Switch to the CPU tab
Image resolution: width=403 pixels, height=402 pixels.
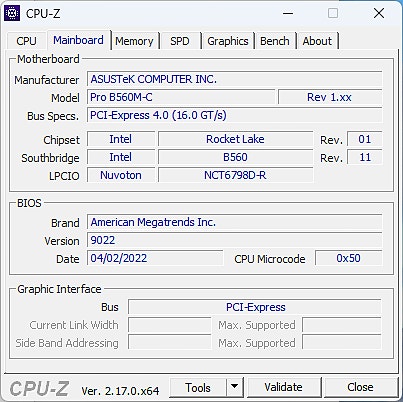click(26, 41)
